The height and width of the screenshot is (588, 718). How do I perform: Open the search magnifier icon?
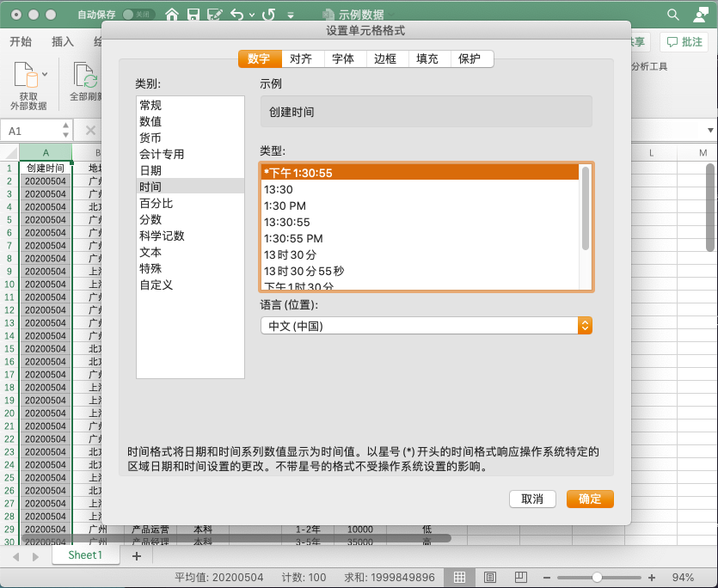click(673, 15)
